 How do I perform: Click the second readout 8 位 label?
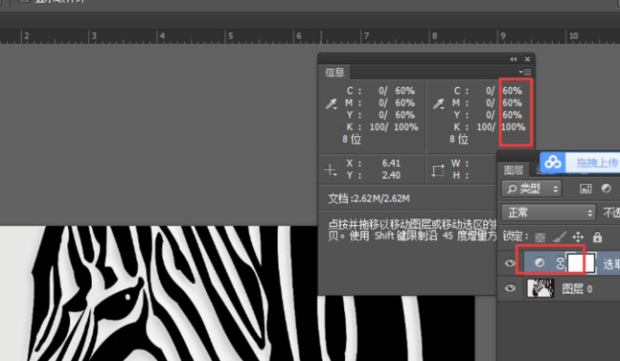coord(459,139)
